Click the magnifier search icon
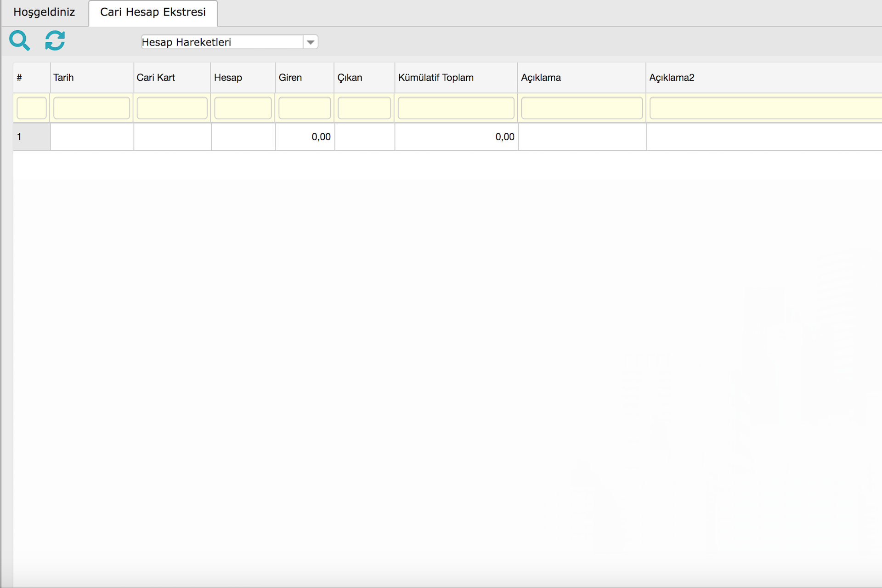 (20, 41)
